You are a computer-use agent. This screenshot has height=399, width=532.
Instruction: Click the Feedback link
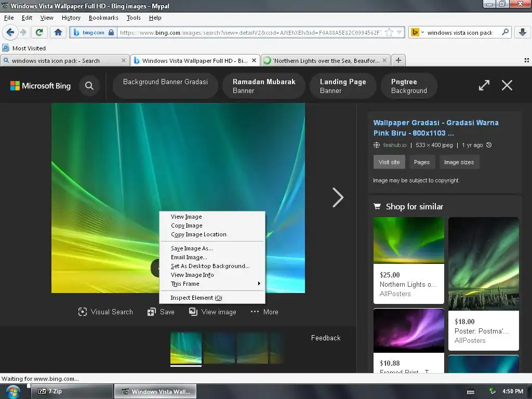326,338
